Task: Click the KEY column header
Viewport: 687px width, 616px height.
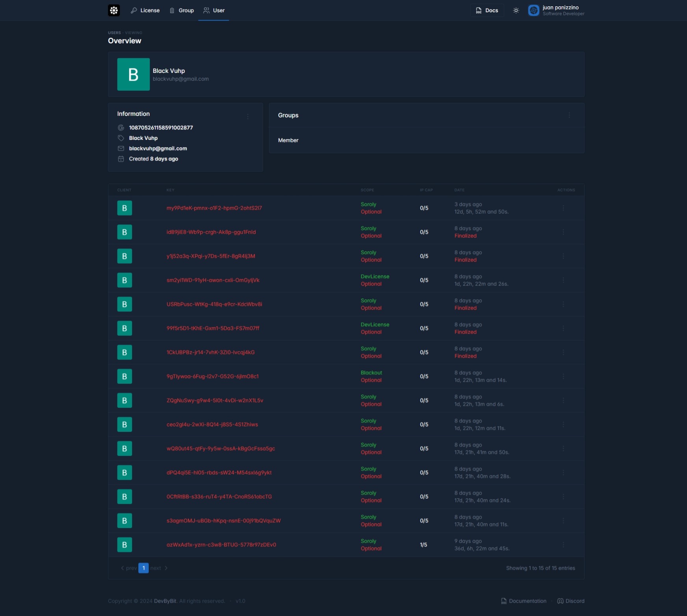Action: pos(170,190)
